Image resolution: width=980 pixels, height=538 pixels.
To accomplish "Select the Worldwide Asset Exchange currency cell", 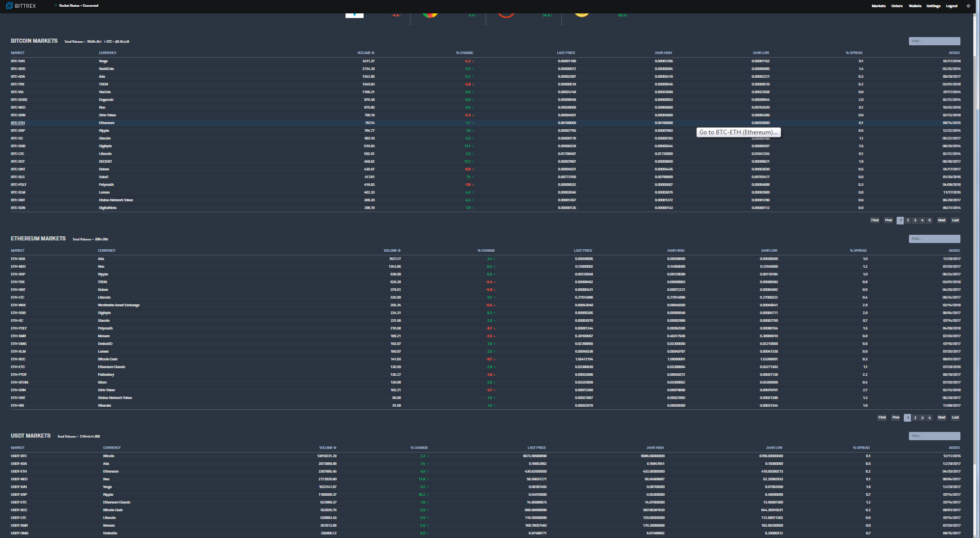I will (118, 305).
